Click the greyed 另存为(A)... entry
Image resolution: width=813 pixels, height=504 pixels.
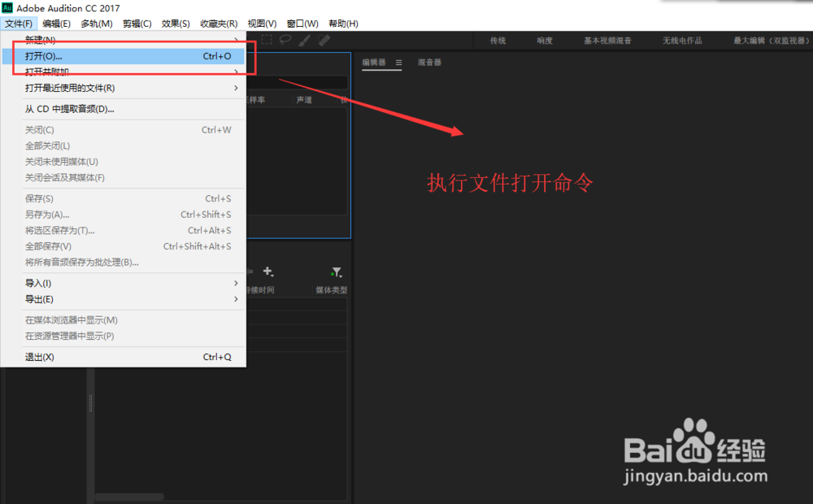coord(124,214)
